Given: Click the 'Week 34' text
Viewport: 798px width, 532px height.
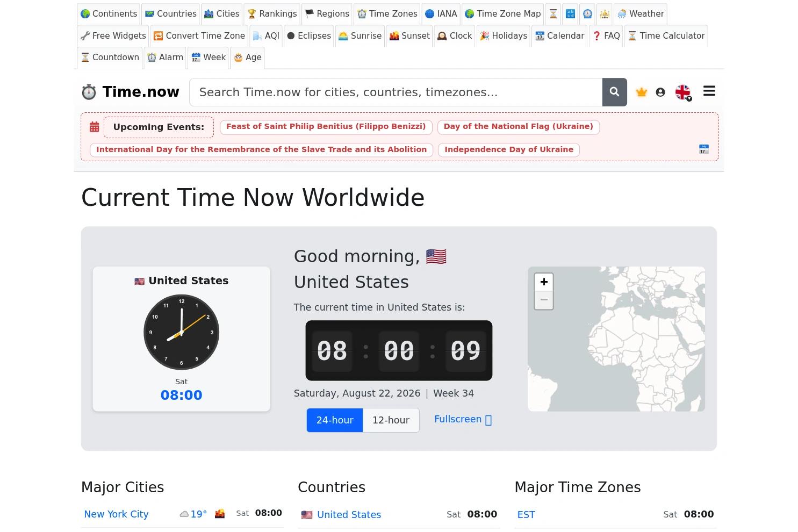Looking at the screenshot, I should [454, 393].
